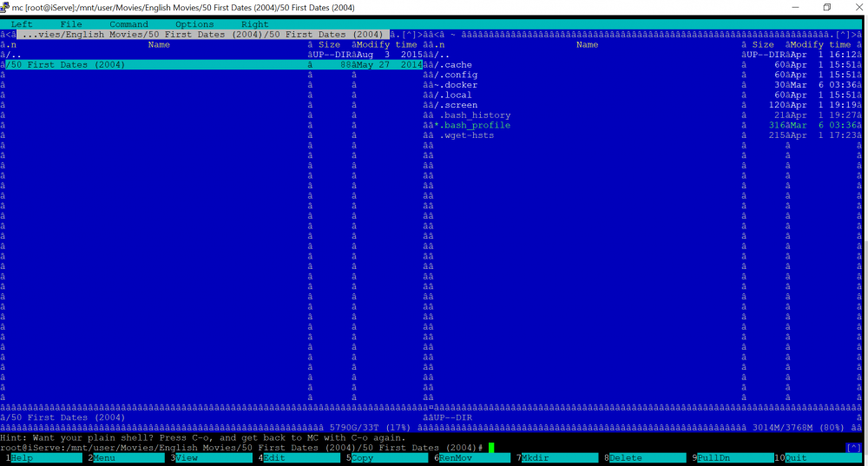
Task: Select the .bash_profile file
Action: click(x=472, y=125)
